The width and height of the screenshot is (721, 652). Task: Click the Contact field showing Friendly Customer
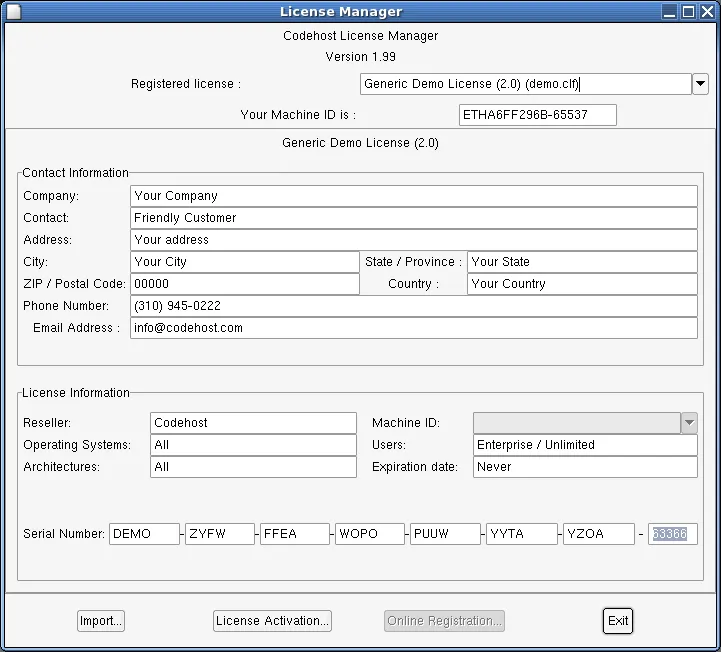coord(414,218)
